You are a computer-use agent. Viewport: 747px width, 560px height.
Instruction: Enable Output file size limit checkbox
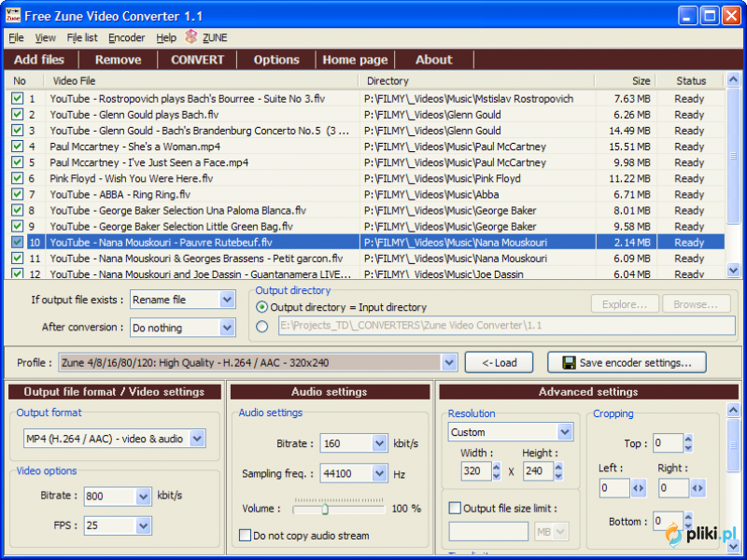click(x=455, y=508)
